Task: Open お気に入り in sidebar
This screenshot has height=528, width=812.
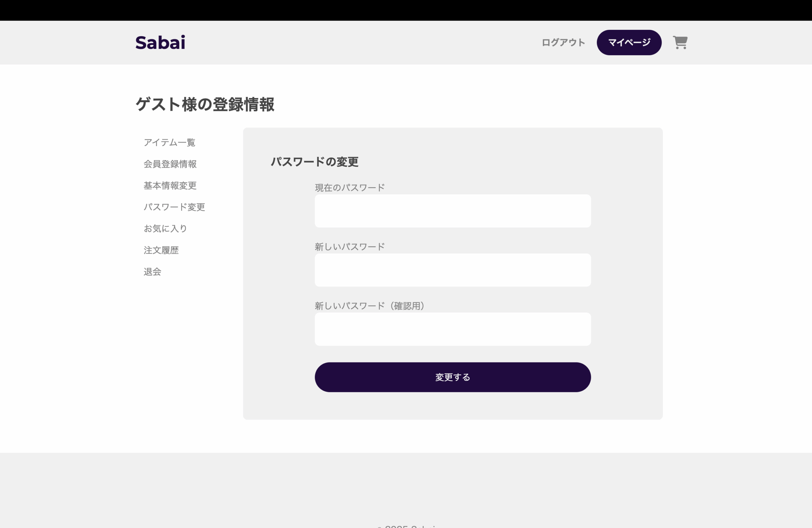Action: 165,229
